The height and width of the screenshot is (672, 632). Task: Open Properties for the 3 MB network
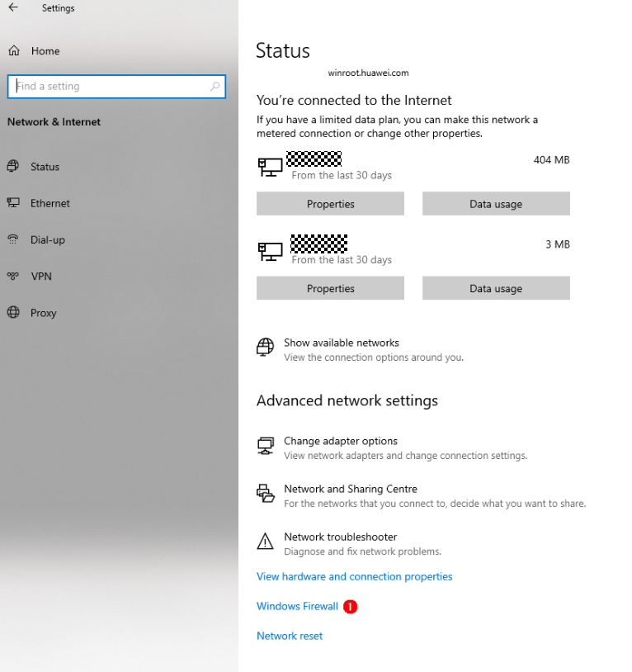(x=330, y=288)
